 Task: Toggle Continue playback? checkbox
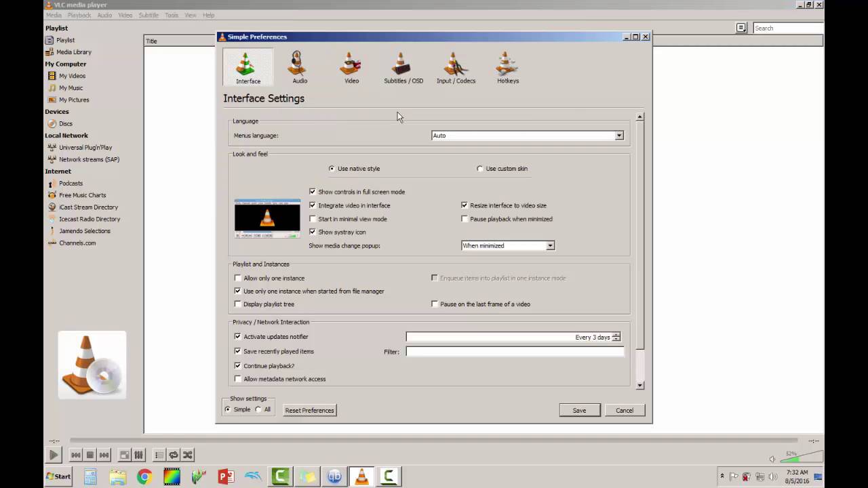[237, 366]
